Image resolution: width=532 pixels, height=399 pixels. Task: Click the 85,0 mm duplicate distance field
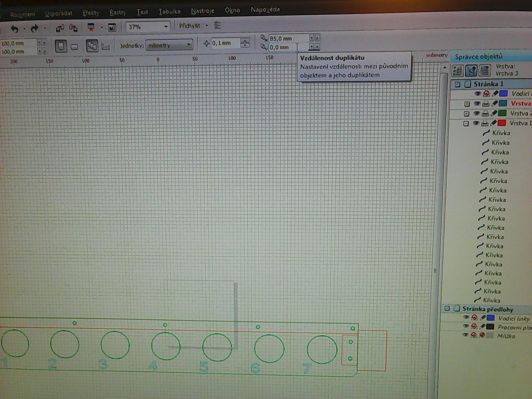click(x=288, y=39)
